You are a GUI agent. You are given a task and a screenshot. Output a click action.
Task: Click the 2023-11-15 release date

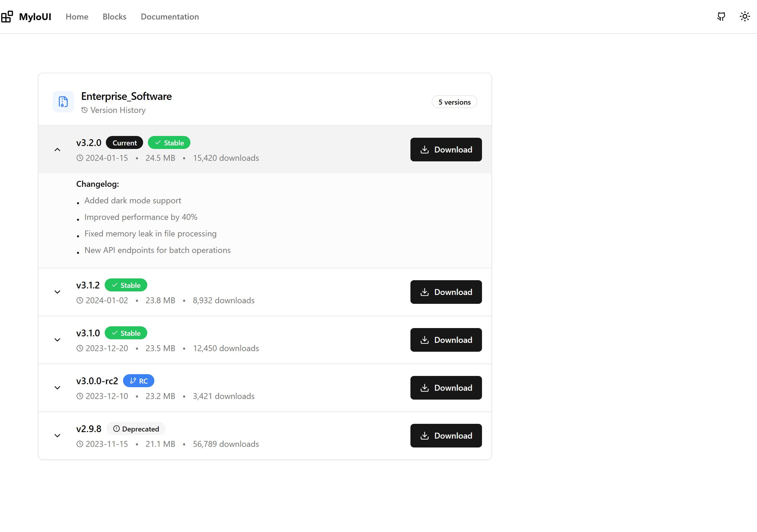pyautogui.click(x=107, y=444)
